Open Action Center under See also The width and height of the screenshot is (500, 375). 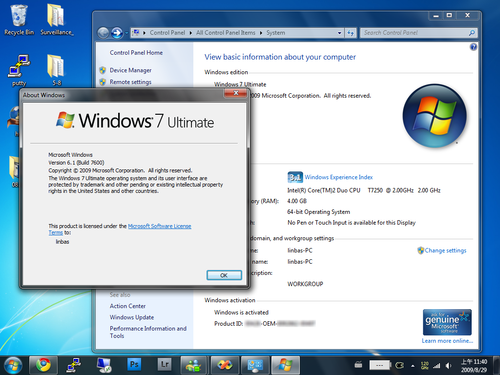point(128,306)
